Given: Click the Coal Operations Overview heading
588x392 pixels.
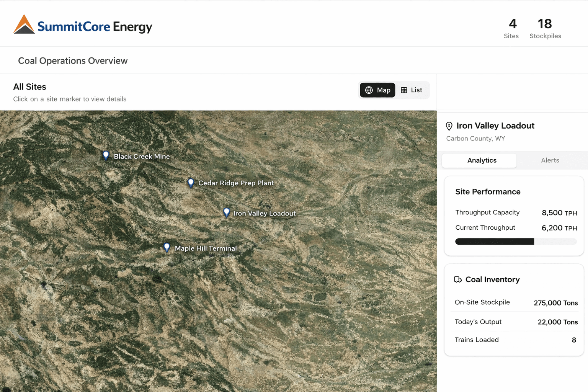Looking at the screenshot, I should point(72,60).
